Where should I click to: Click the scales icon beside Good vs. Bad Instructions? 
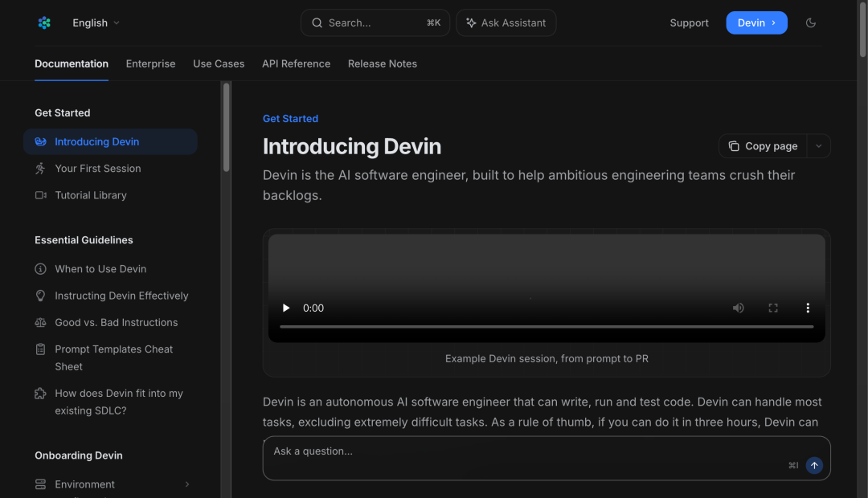(40, 323)
